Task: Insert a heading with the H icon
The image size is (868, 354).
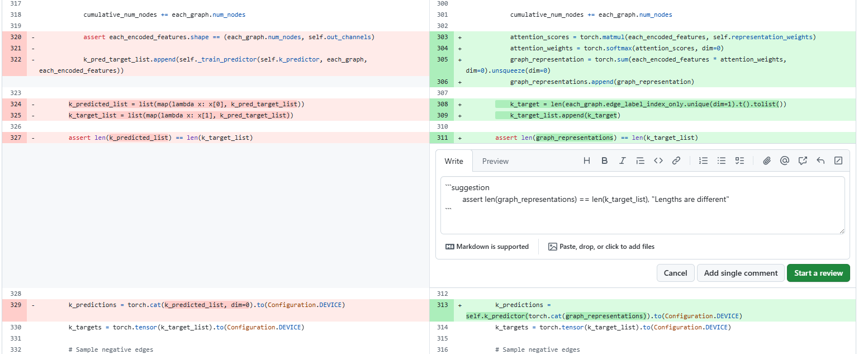Action: pos(587,161)
